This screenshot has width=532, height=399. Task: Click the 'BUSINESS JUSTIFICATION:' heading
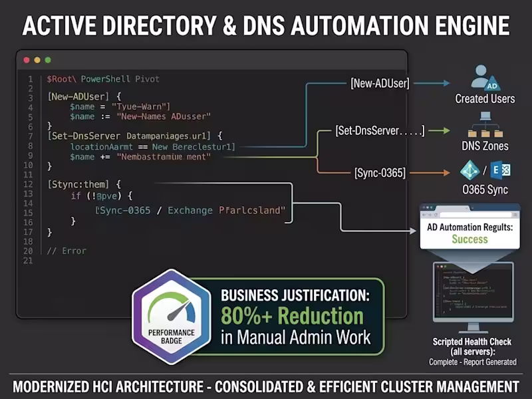coord(295,295)
